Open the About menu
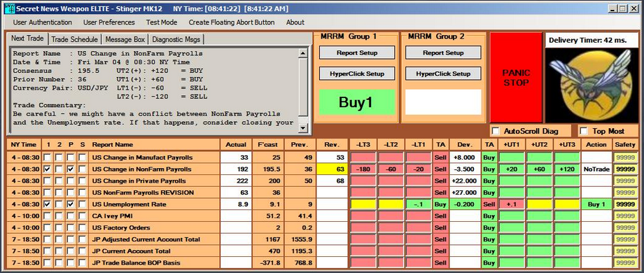Screen dimensions: 644x273 295,22
